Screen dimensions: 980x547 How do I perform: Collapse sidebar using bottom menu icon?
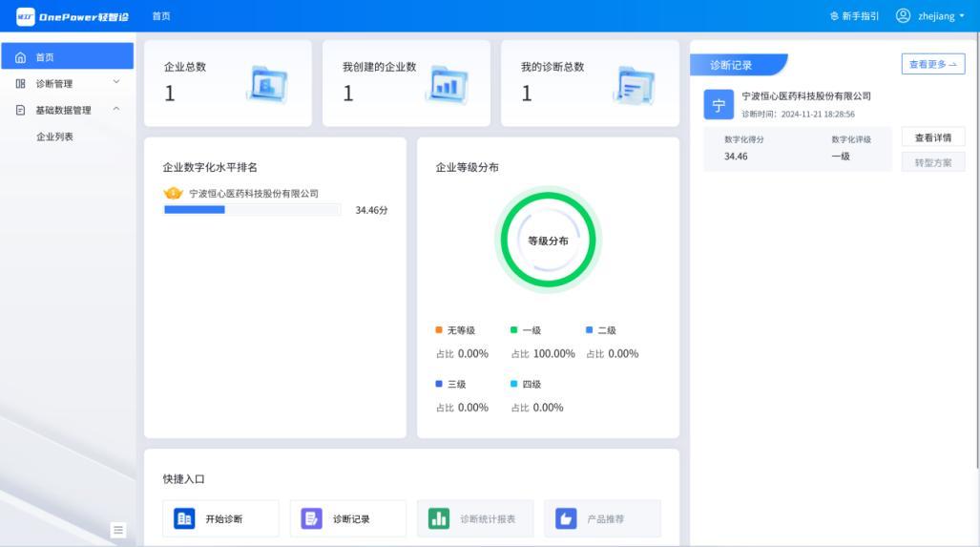tap(118, 530)
